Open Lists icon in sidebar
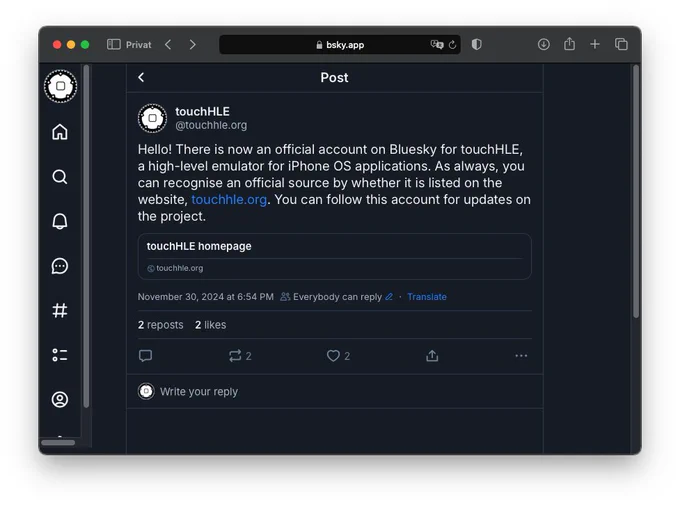This screenshot has width=680, height=506. click(x=60, y=355)
